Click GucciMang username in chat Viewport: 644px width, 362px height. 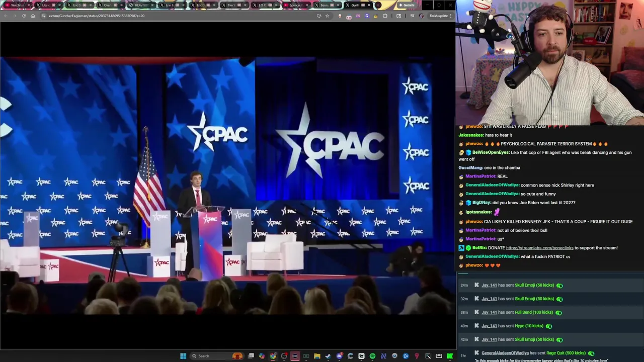click(x=470, y=168)
